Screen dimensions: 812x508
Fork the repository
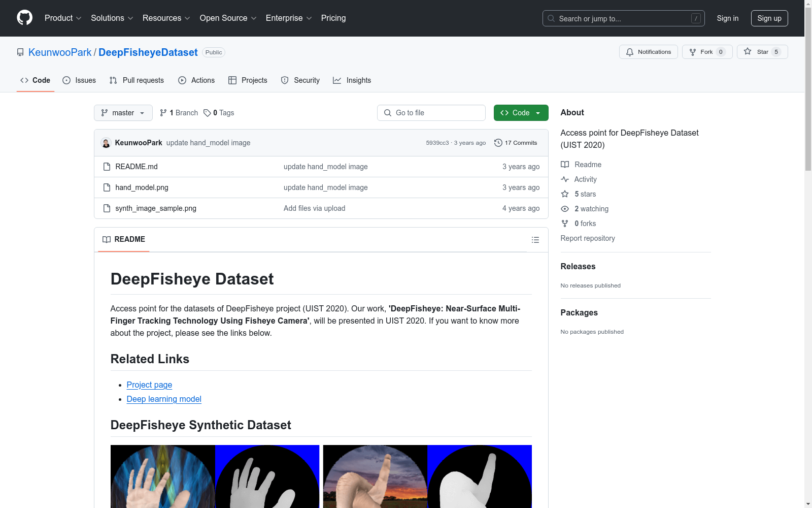pos(707,52)
